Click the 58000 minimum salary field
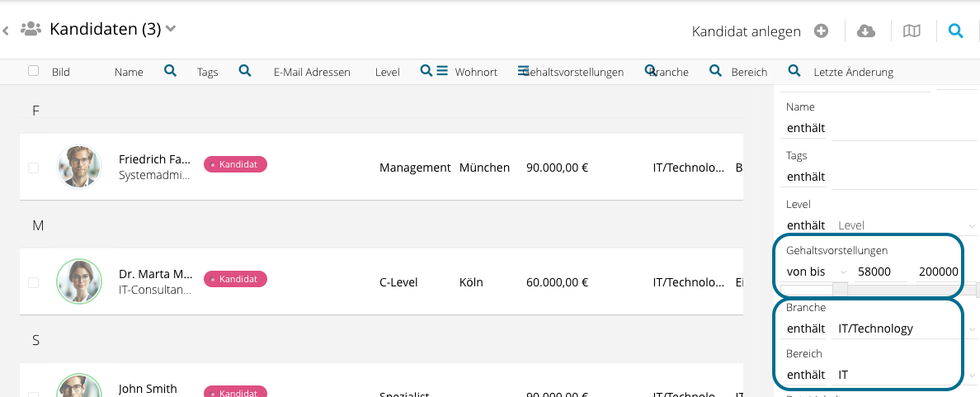This screenshot has width=980, height=397. (x=881, y=272)
